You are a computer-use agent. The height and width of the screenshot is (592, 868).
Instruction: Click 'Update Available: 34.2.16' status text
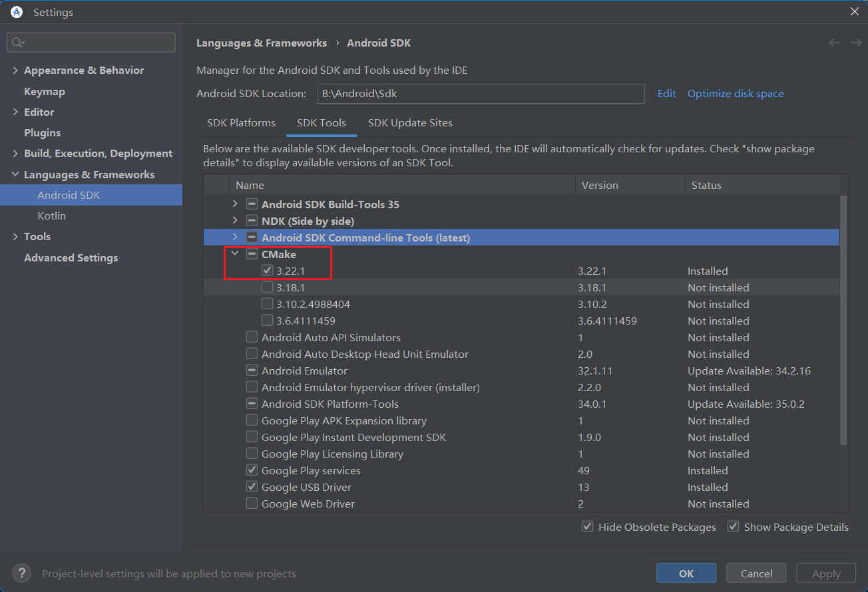[749, 371]
